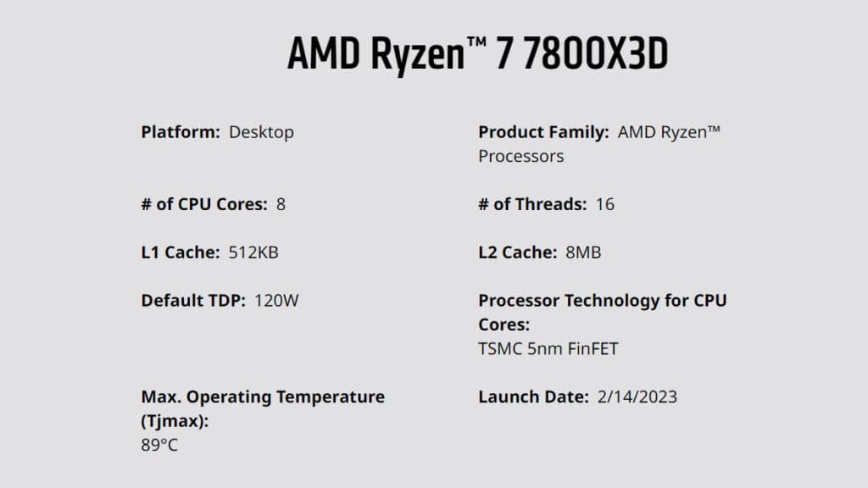Click the 512KB cache value
The height and width of the screenshot is (488, 868).
coord(253,252)
